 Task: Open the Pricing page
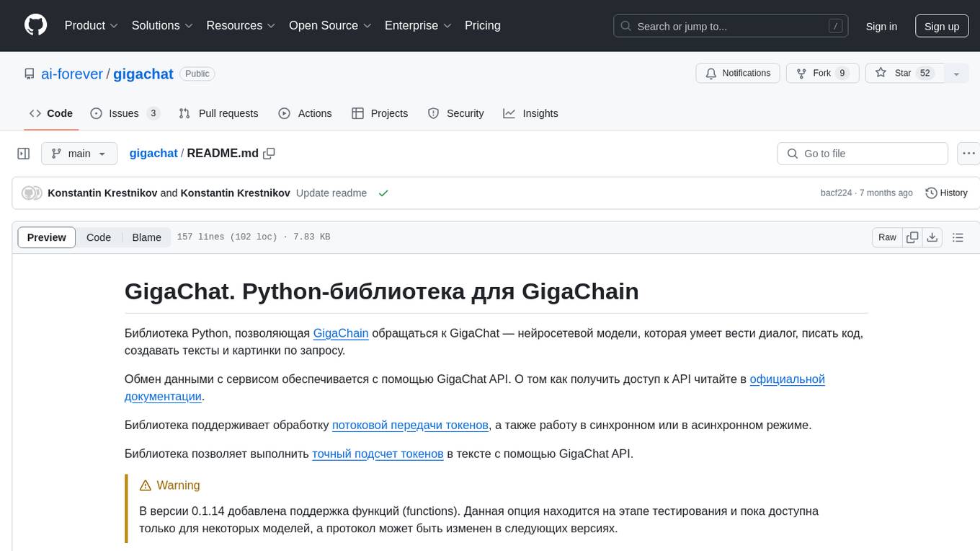coord(483,25)
